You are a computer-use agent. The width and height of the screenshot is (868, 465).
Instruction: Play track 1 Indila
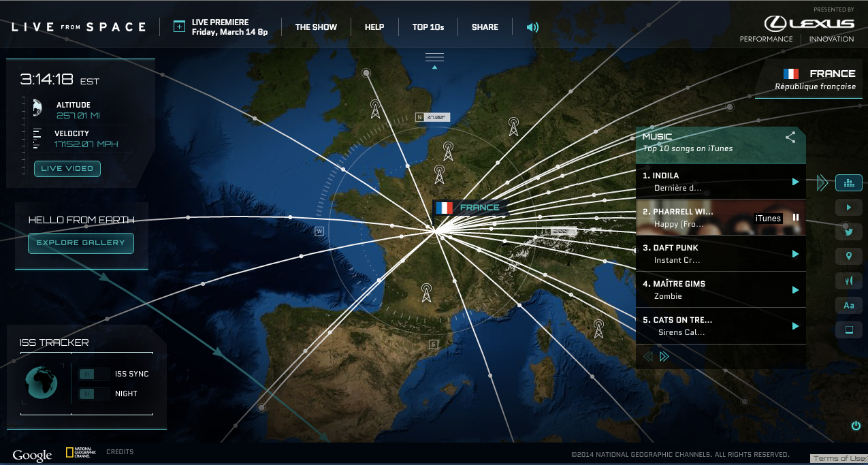(794, 182)
